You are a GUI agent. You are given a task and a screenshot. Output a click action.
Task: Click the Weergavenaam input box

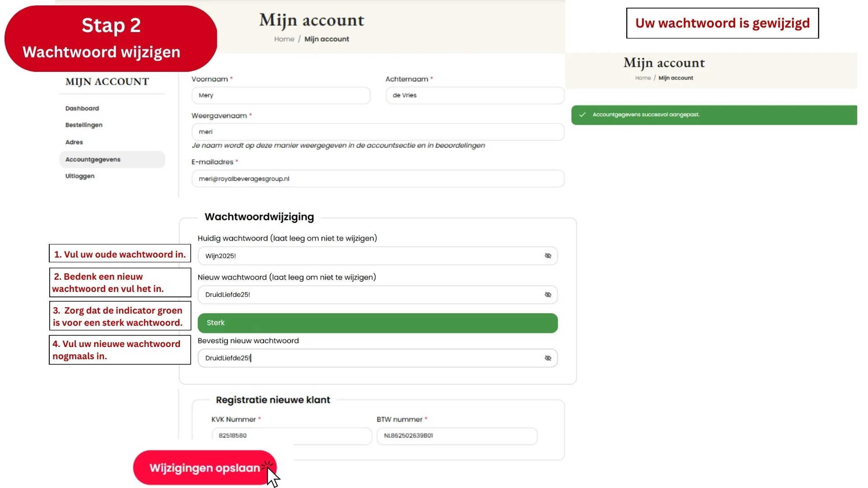click(x=377, y=132)
